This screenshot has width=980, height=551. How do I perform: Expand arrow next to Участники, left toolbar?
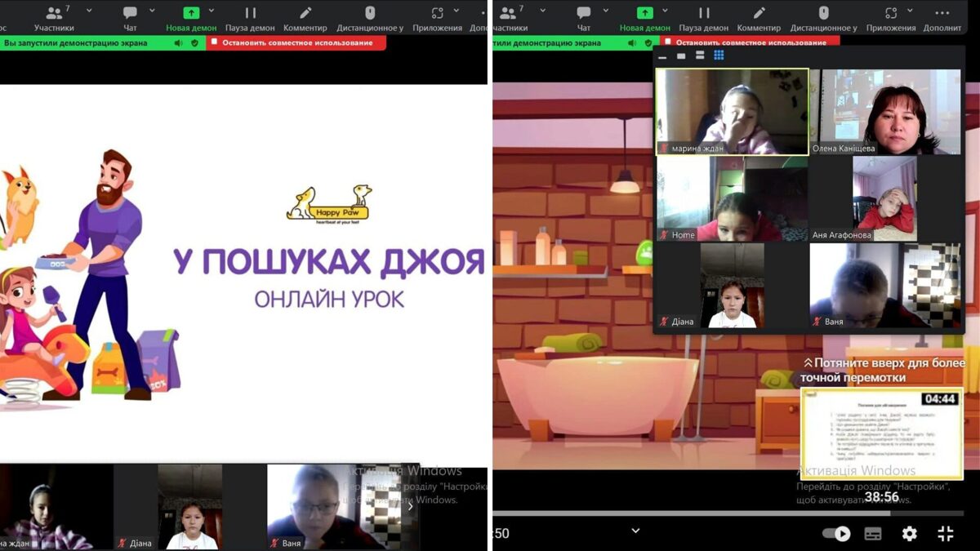[88, 11]
